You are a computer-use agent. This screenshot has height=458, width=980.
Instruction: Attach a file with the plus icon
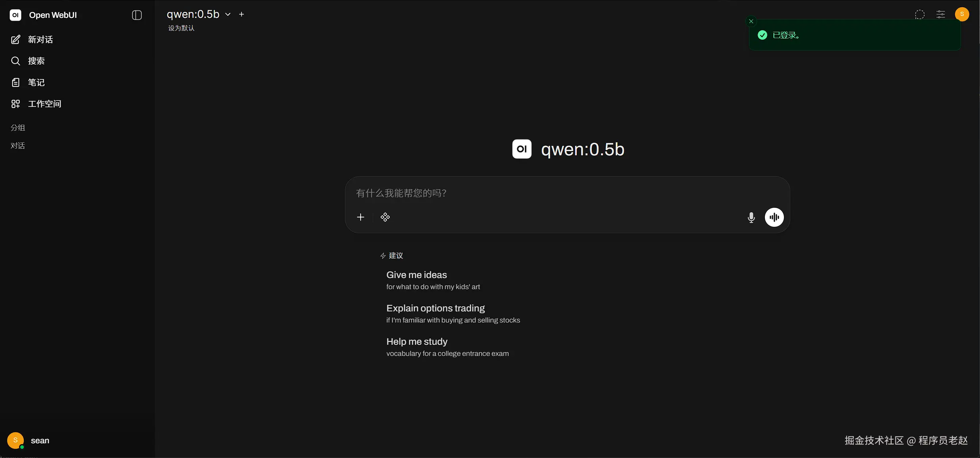point(360,217)
